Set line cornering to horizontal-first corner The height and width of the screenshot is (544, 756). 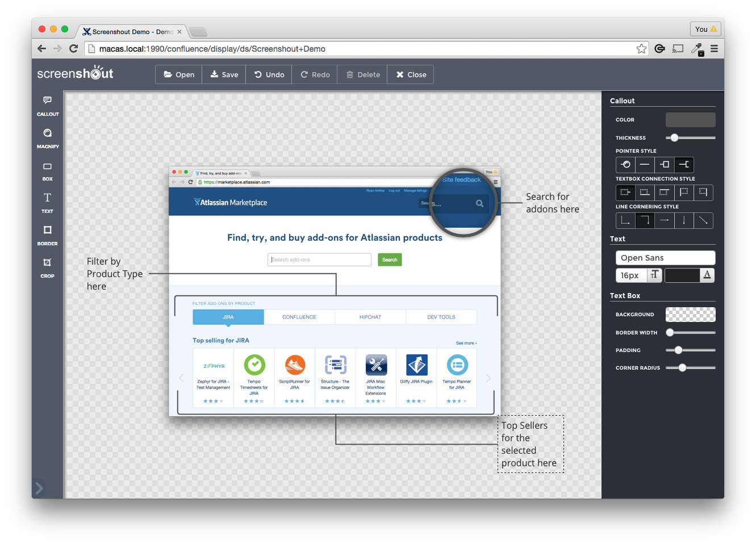(x=645, y=220)
